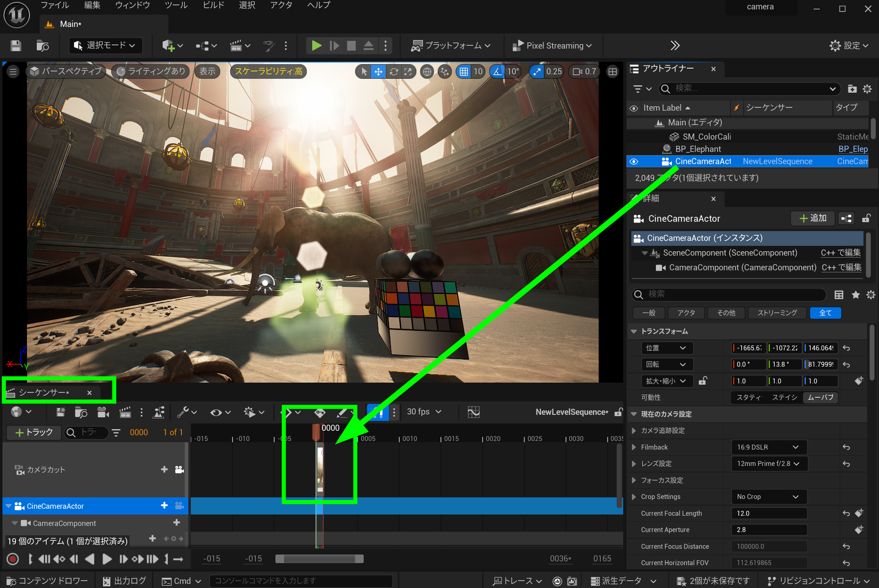Click the camera icon on Camera Cut track
Screen dimensions: 879x588
179,470
